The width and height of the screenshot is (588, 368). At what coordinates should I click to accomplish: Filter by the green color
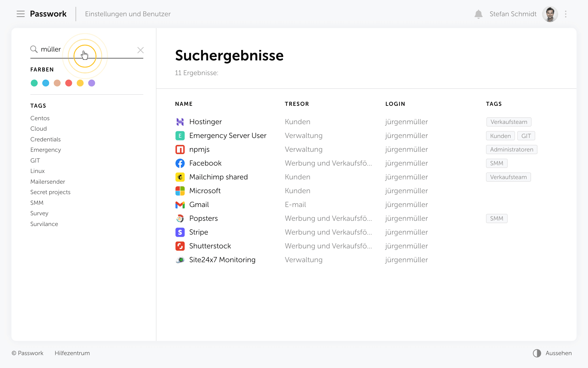tap(34, 83)
